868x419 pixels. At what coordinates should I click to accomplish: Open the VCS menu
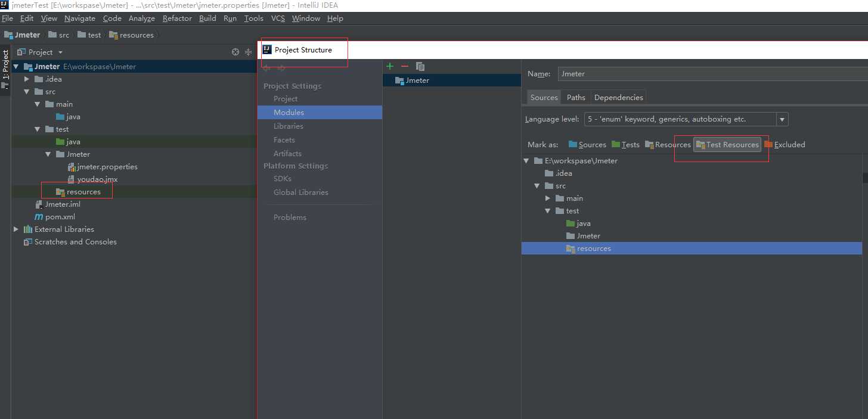click(278, 18)
